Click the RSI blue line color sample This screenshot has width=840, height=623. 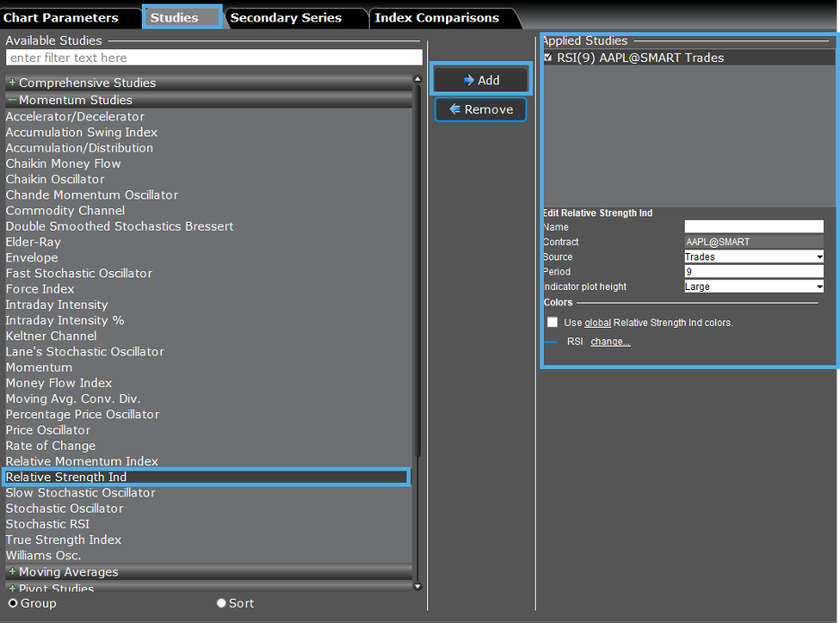(550, 342)
